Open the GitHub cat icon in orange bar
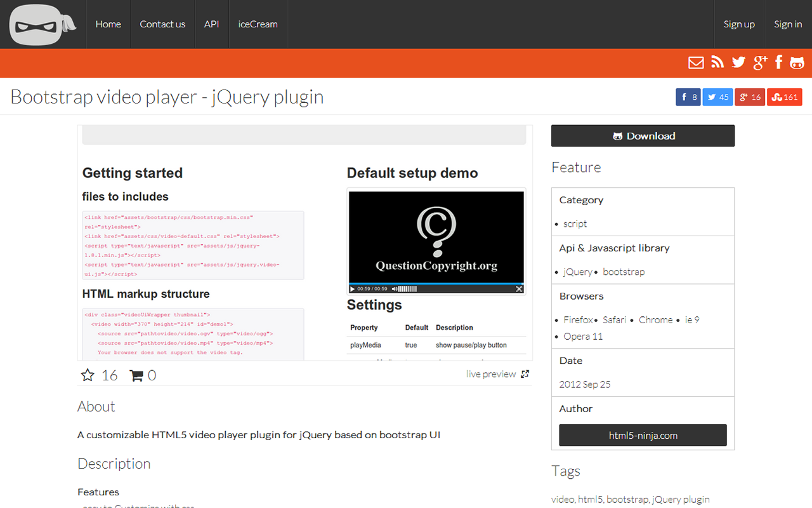Viewport: 812px width, 508px height. pos(797,62)
